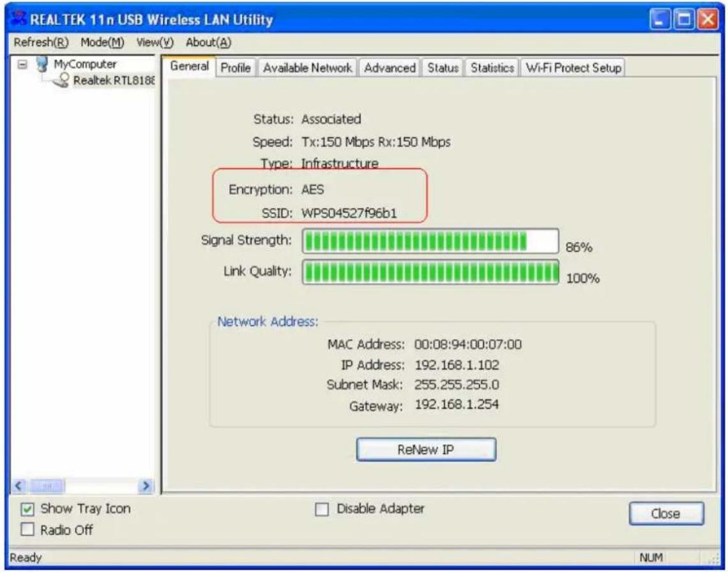This screenshot has width=728, height=572.
Task: Select MyComputer in the device tree
Action: pos(85,64)
